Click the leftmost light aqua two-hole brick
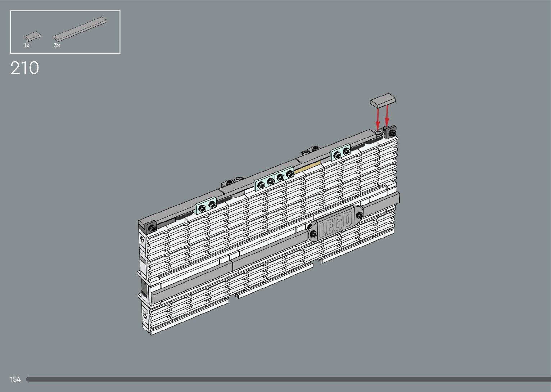551x392 pixels. point(206,206)
